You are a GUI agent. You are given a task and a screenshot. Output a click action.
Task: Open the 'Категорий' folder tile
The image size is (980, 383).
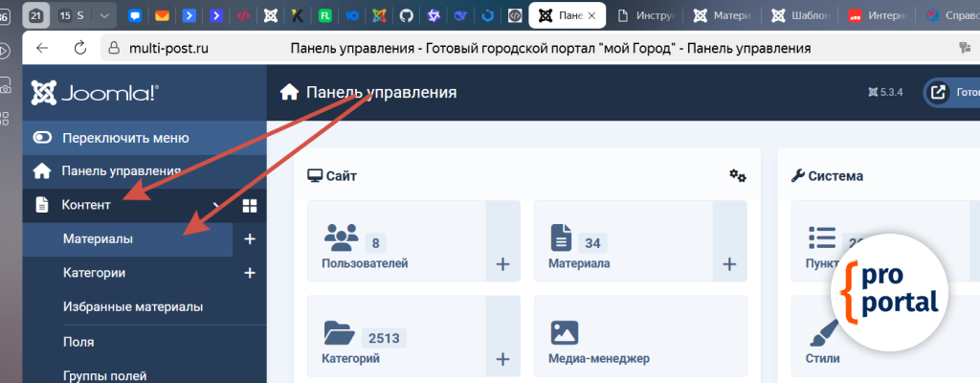point(396,337)
